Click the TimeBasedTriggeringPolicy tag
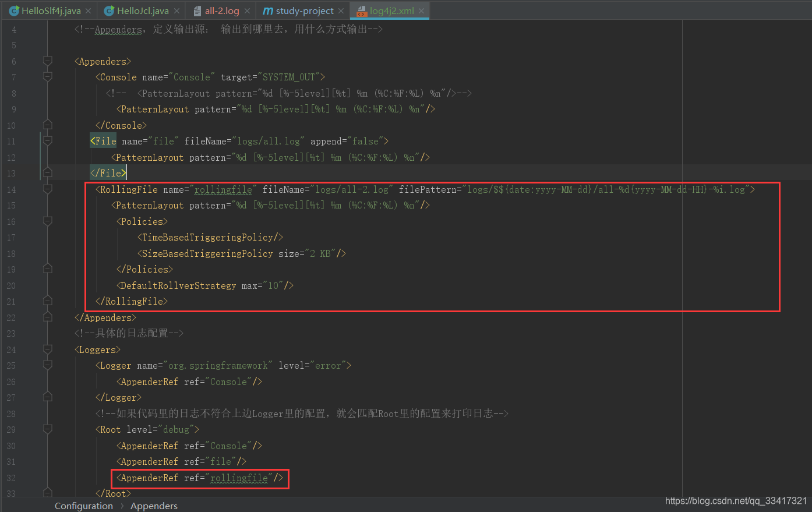This screenshot has width=812, height=512. 210,237
